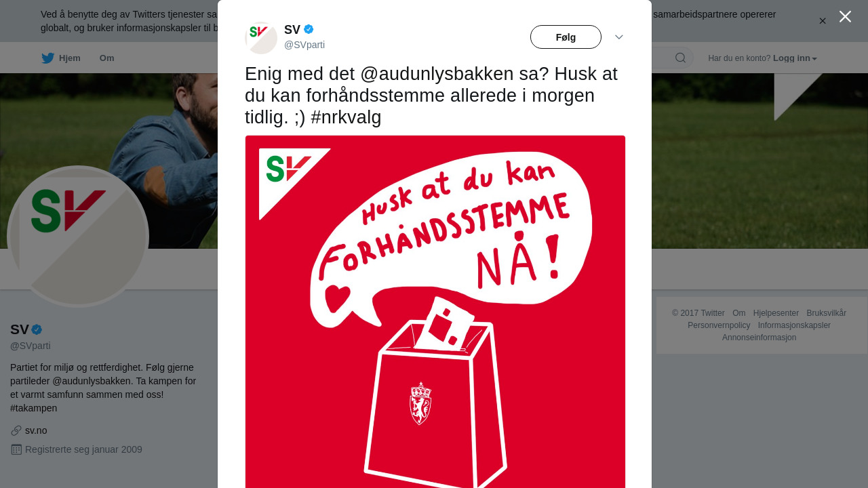Click the search magnifier icon
Viewport: 868px width, 488px height.
click(x=680, y=58)
